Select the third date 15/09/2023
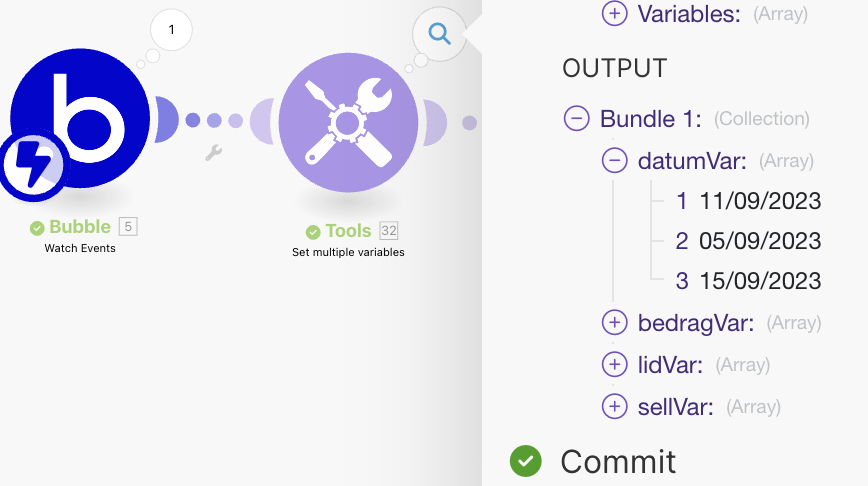 click(760, 281)
